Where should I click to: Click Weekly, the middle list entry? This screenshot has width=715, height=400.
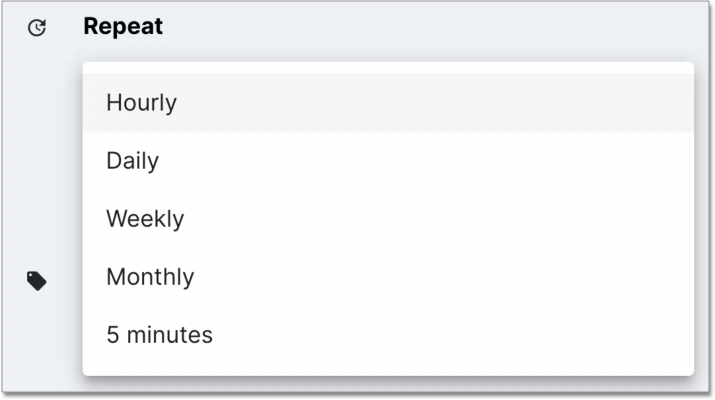(x=145, y=218)
